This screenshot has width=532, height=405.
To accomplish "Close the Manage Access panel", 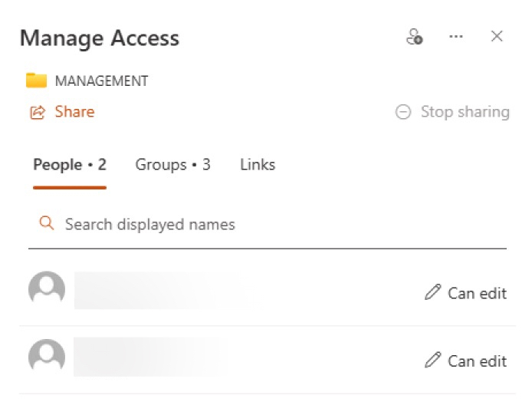I will click(497, 36).
